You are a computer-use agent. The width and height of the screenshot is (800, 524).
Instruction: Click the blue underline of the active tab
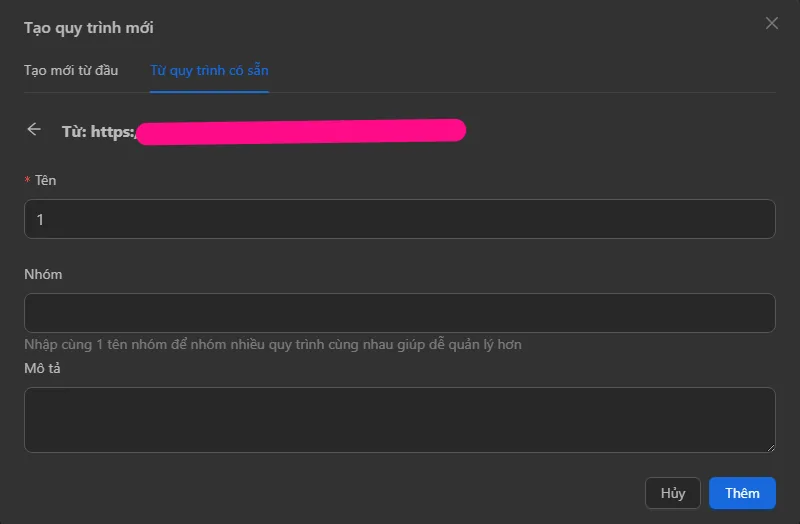[209, 91]
